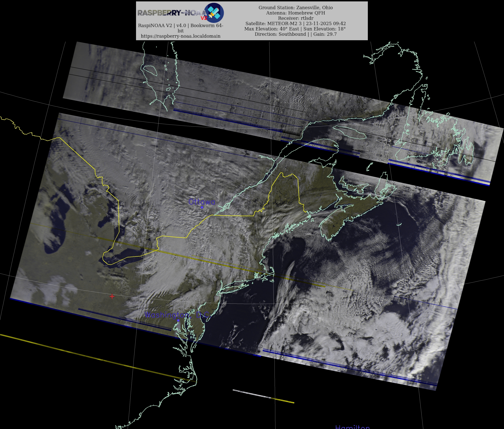
Task: Click the Max Elevation 40° East text
Action: (x=272, y=29)
